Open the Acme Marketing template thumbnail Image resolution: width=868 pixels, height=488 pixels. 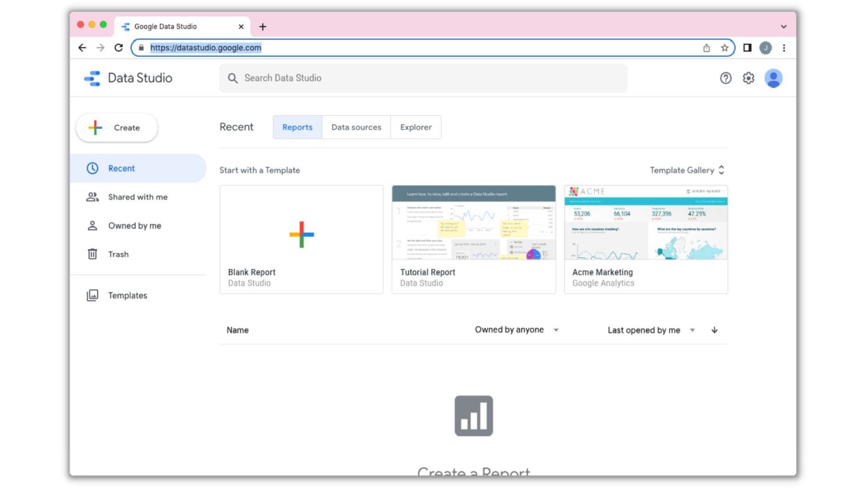click(x=646, y=223)
